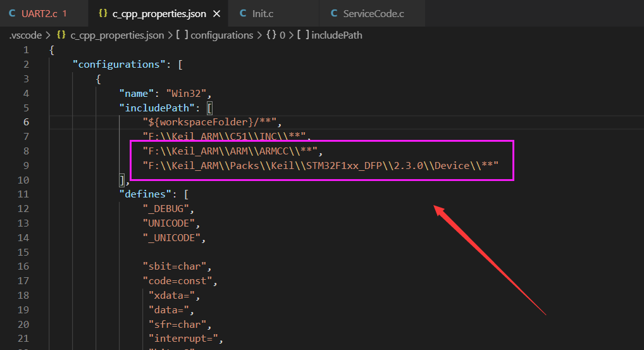Select the c_cpp_properties.json tab label
The image size is (644, 350).
159,13
